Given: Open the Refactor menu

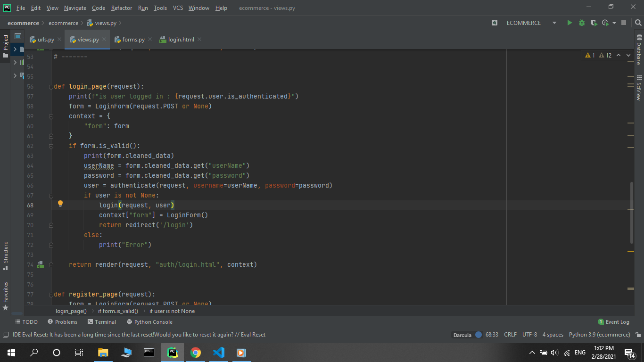Looking at the screenshot, I should tap(122, 8).
